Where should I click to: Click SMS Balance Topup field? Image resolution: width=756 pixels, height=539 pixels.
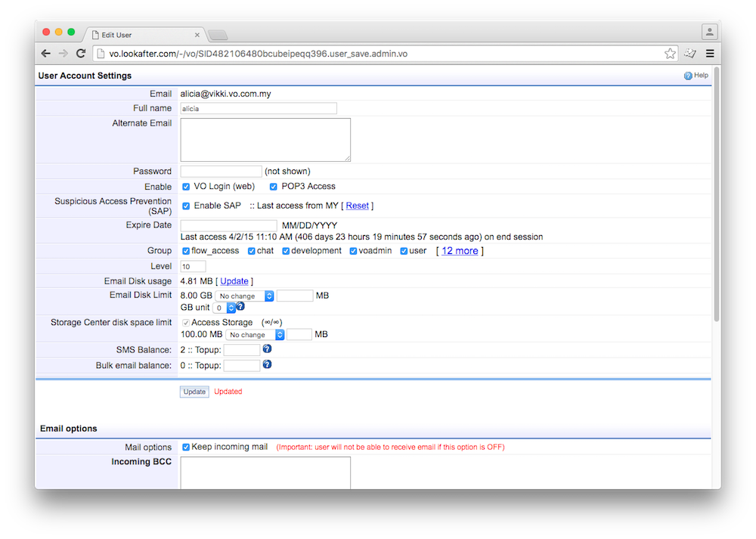[242, 349]
